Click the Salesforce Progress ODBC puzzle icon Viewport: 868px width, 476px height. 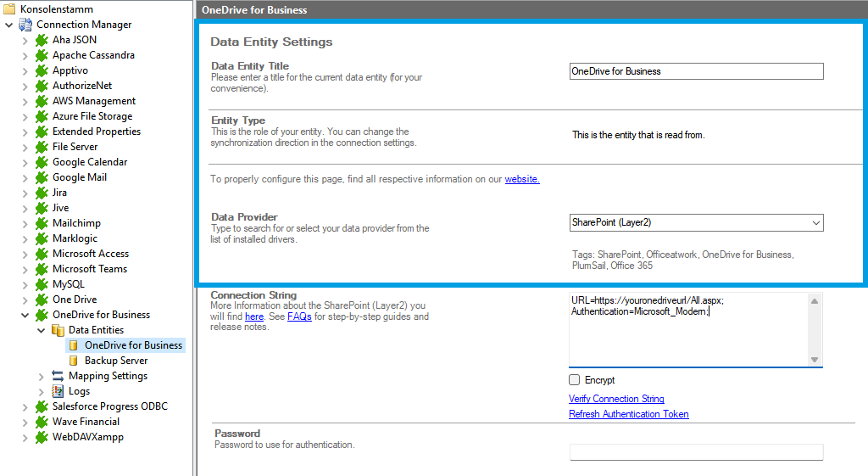coord(42,406)
